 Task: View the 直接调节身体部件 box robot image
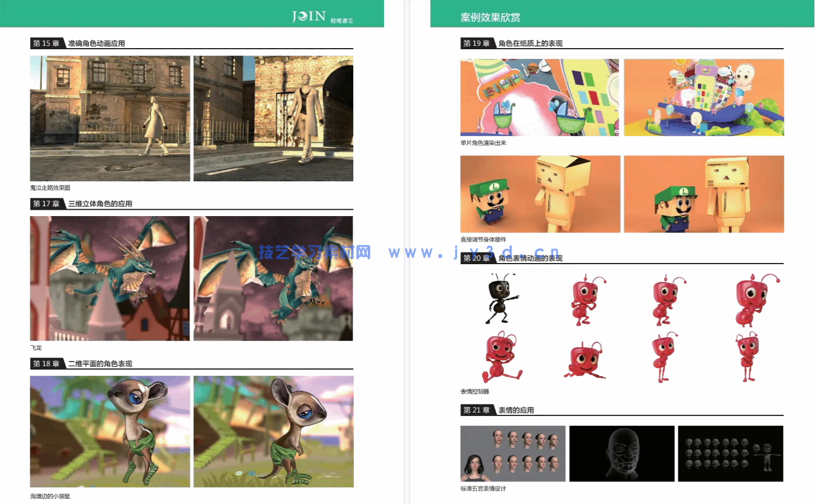(539, 194)
